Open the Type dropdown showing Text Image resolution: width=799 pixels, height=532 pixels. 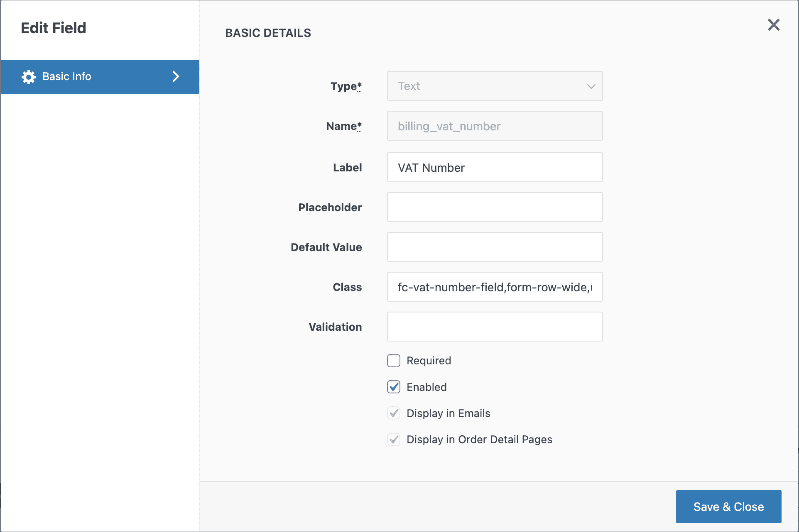(x=494, y=86)
